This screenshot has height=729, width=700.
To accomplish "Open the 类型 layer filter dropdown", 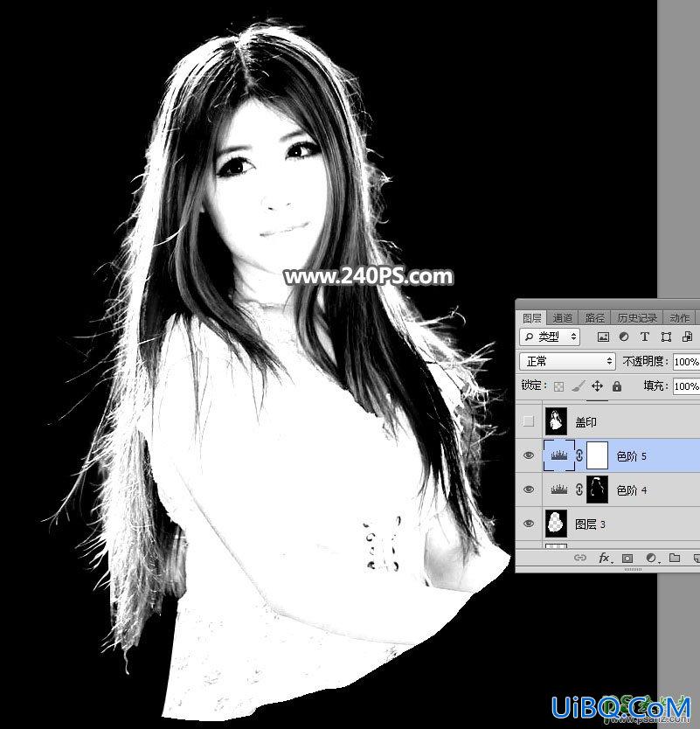I will click(x=550, y=337).
